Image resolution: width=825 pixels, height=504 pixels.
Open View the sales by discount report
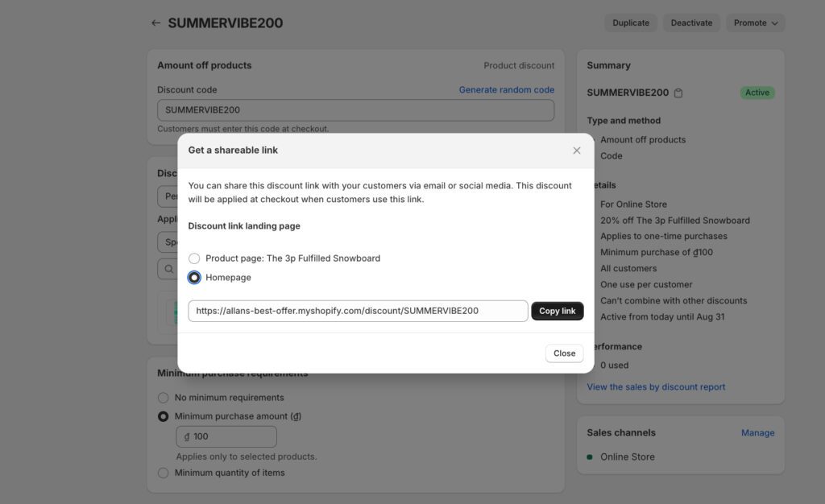coord(656,387)
